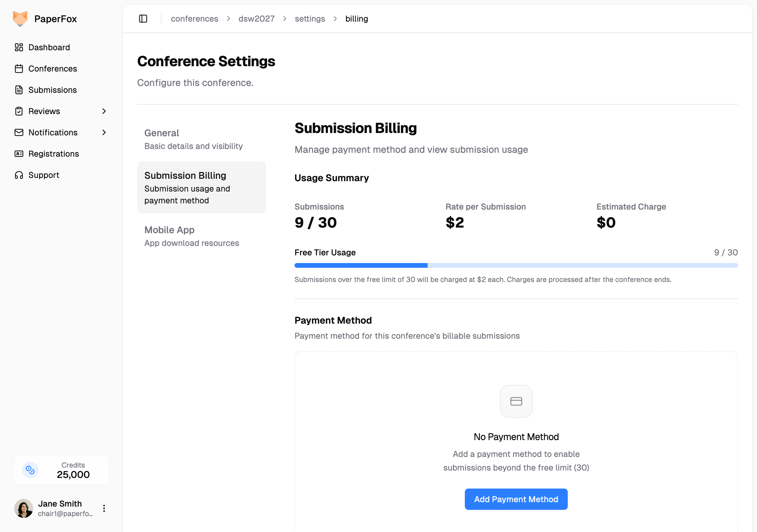Click the Support headset icon
This screenshot has width=757, height=532.
(x=19, y=175)
